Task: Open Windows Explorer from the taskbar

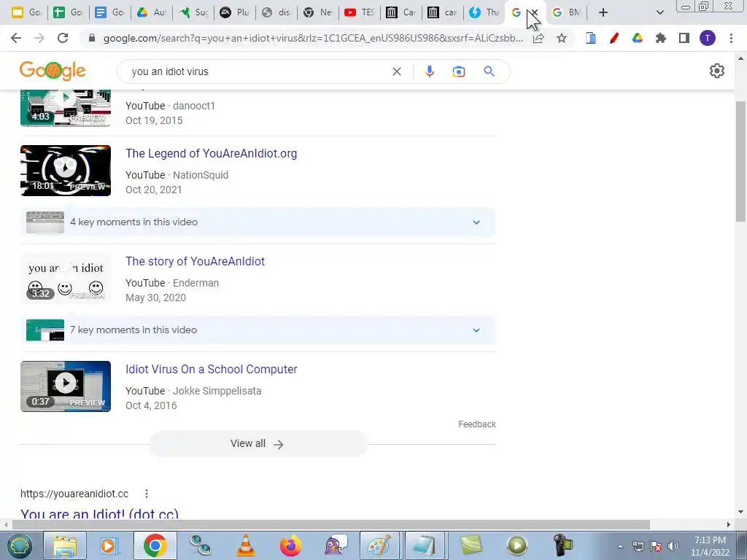Action: [65, 545]
